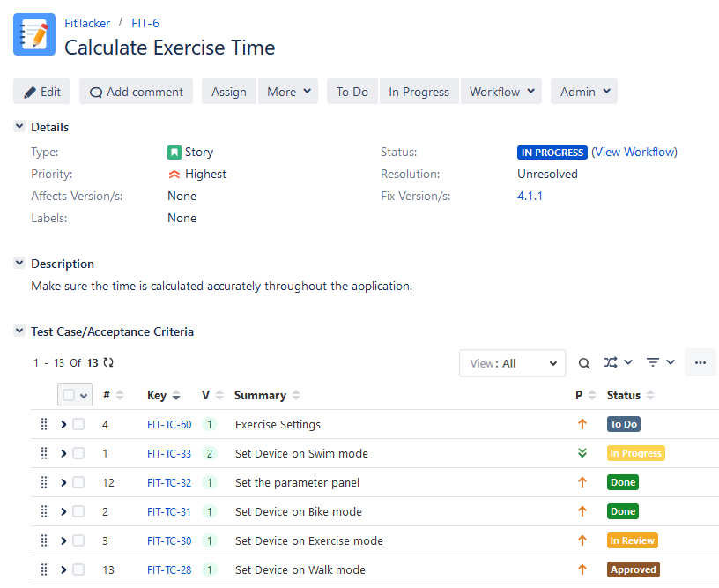Image resolution: width=719 pixels, height=588 pixels.
Task: Open the FIT-TC-31 test case key link
Action: [x=169, y=511]
